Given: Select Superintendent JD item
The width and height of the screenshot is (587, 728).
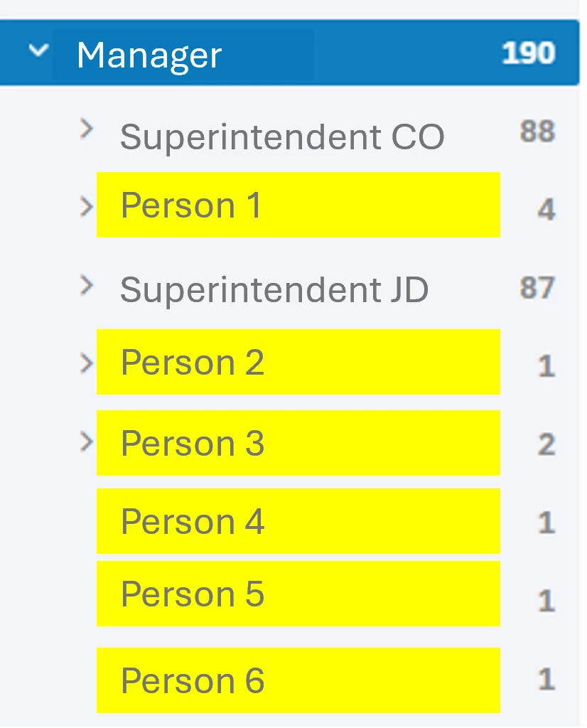Looking at the screenshot, I should [274, 290].
